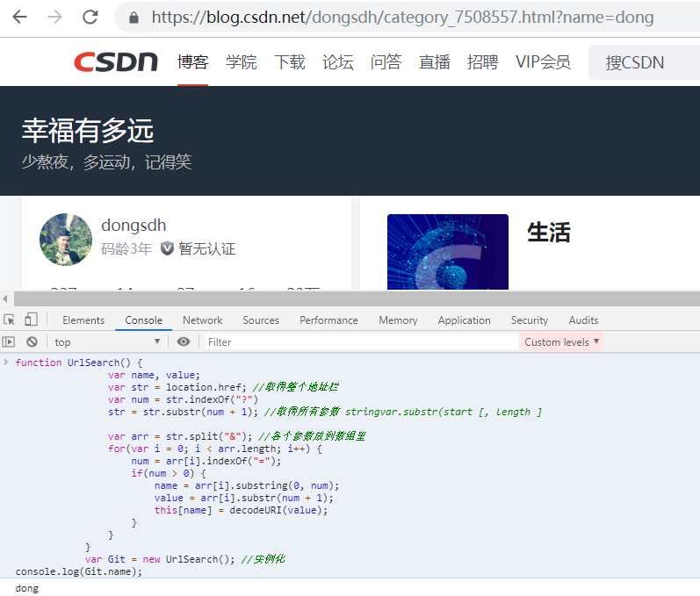Select the DevTools inspect element icon
The width and height of the screenshot is (700, 596).
tap(9, 320)
